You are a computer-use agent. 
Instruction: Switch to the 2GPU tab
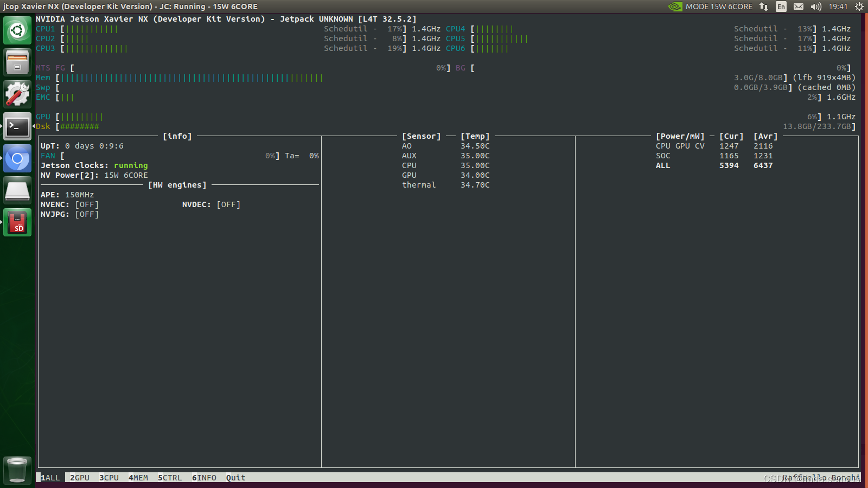coord(80,478)
